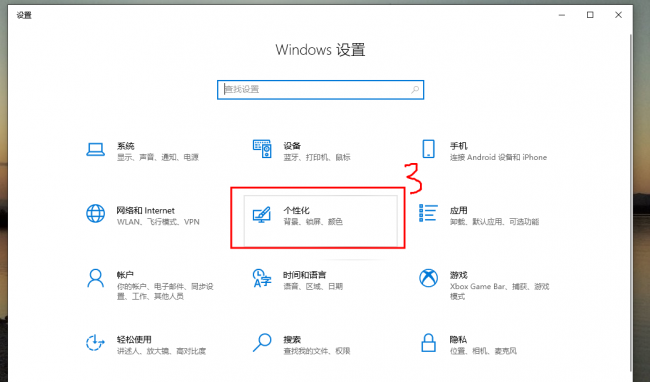
Task: Open the Search magnifier category icon
Action: (x=262, y=343)
